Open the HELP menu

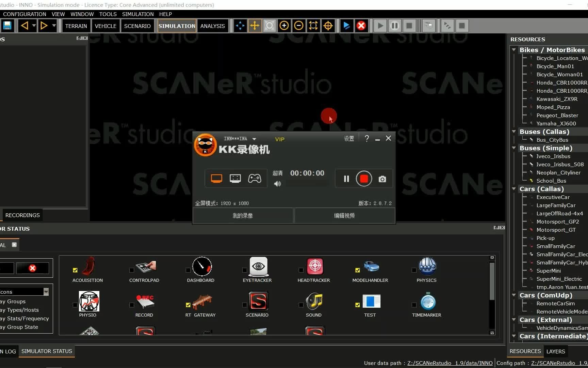click(165, 14)
